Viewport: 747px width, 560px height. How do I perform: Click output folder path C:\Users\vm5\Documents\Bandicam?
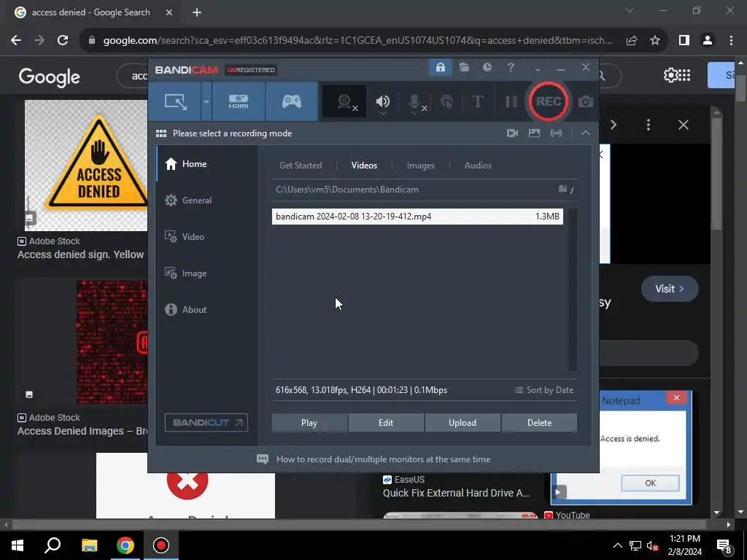[347, 190]
